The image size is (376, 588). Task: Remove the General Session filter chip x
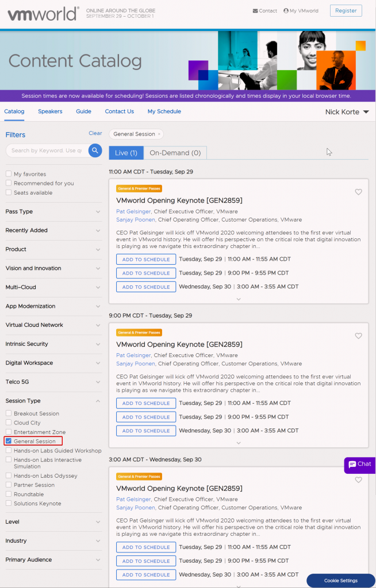[159, 134]
